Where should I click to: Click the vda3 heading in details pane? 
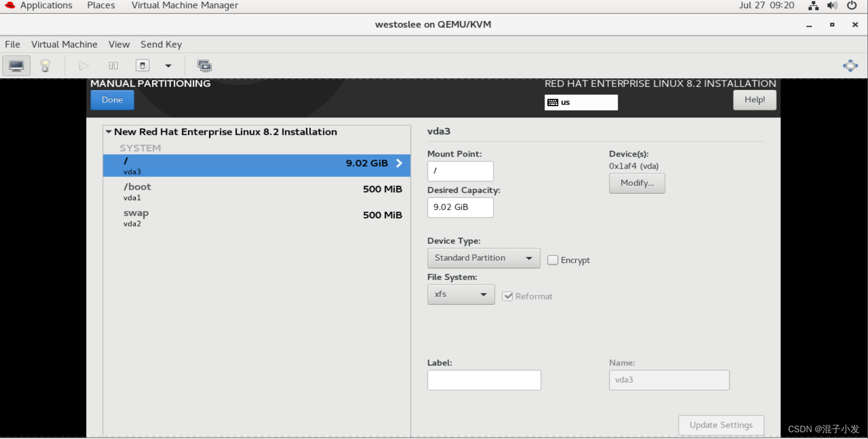click(x=439, y=131)
